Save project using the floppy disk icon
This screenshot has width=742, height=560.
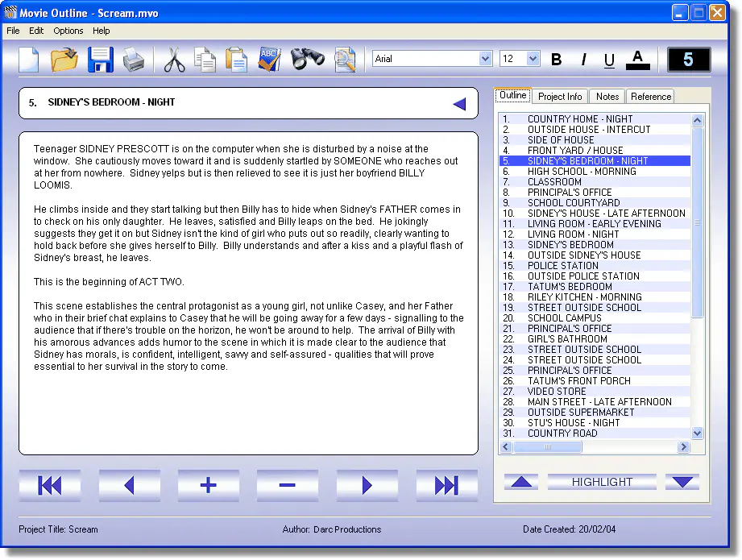(x=101, y=60)
